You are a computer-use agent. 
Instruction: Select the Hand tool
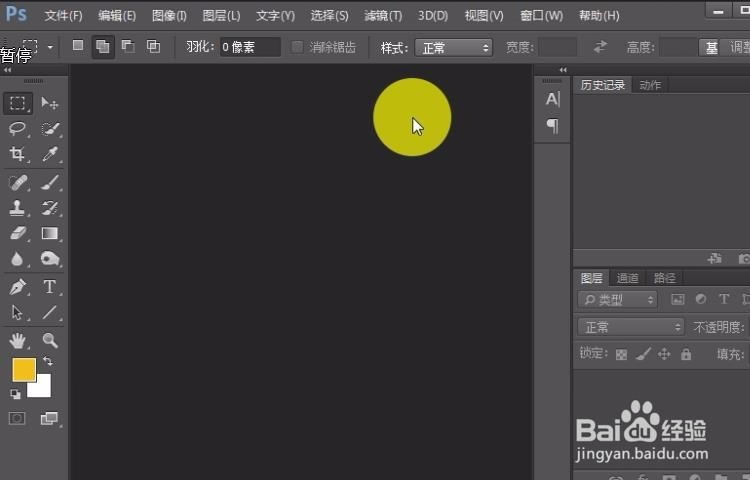18,340
